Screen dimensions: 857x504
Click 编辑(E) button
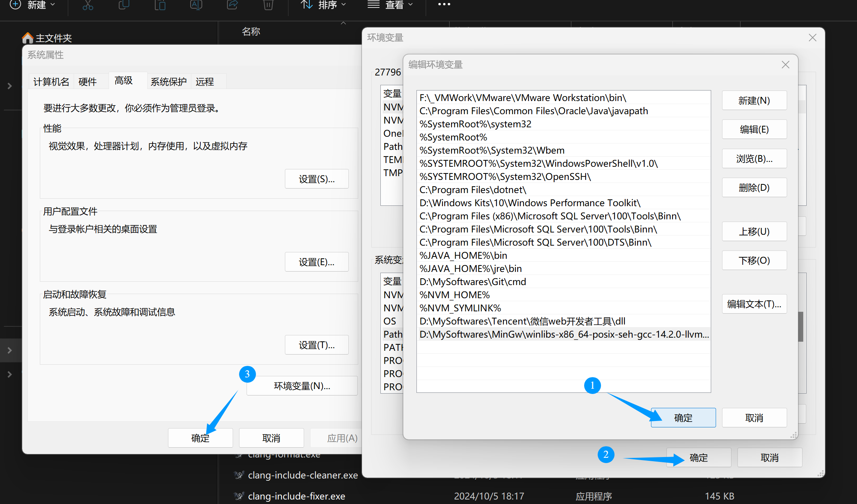click(754, 129)
